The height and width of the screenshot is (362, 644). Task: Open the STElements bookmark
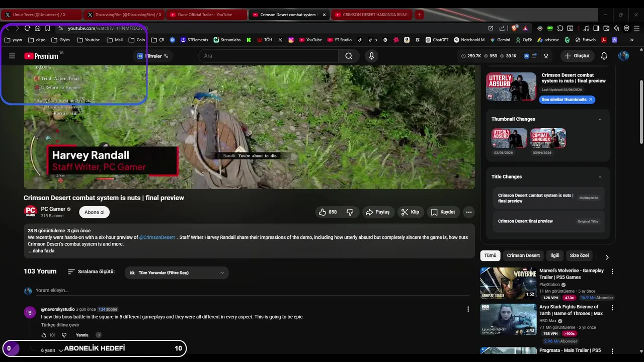[194, 40]
